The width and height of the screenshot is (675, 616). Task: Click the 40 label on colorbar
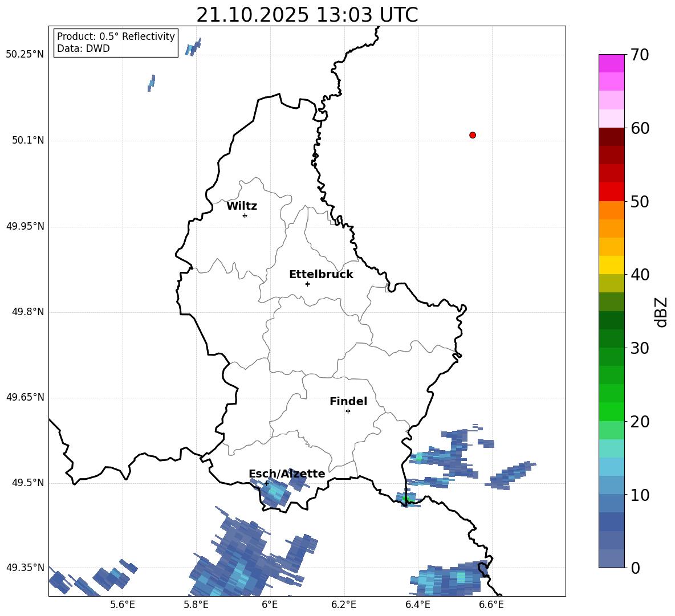(640, 275)
